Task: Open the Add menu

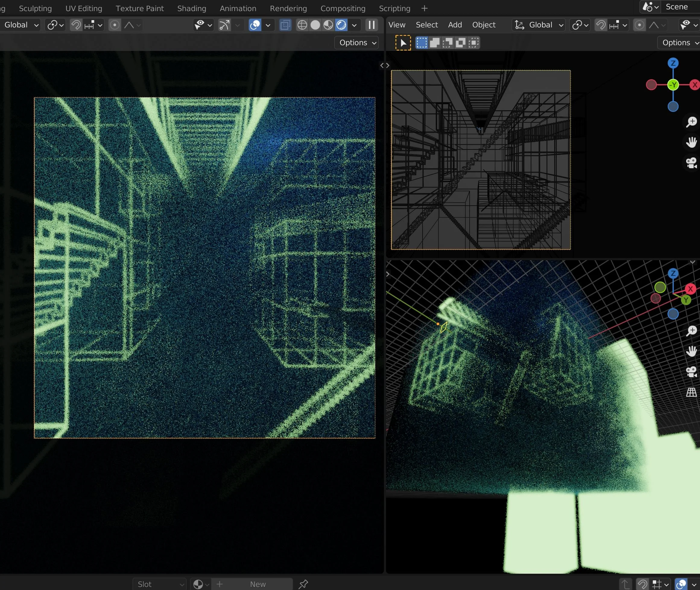Action: (455, 25)
